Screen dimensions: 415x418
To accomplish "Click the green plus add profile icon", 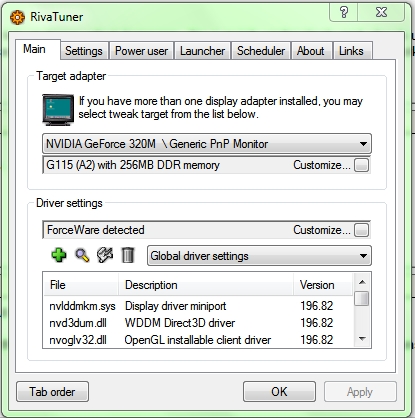I will [x=59, y=256].
